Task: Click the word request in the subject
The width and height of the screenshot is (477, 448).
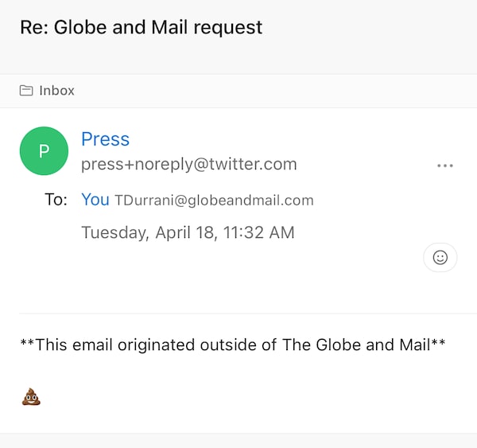Action: tap(228, 27)
